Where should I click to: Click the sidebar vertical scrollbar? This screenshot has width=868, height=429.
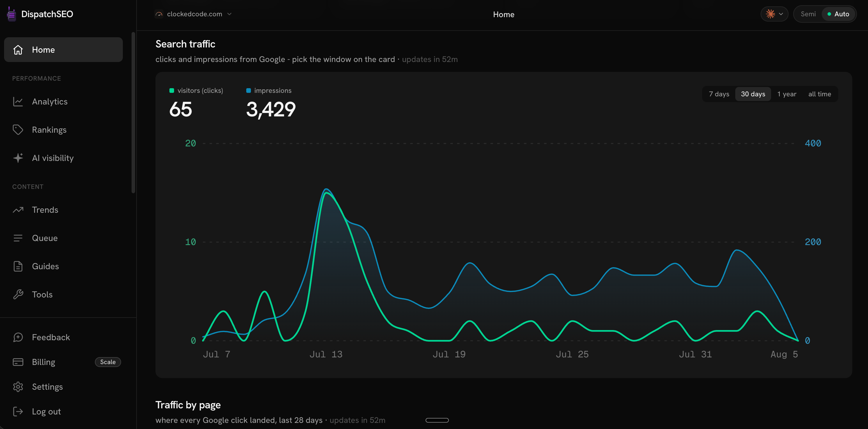click(133, 113)
